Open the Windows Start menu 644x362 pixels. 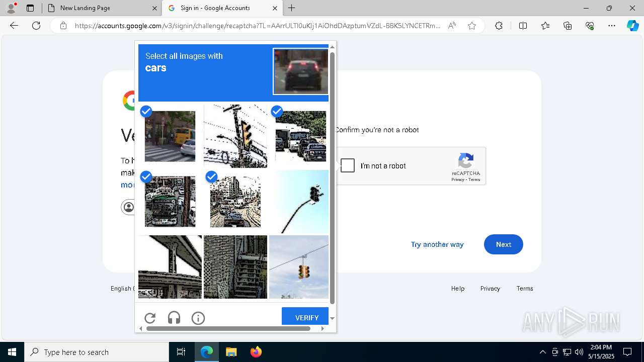[12, 352]
